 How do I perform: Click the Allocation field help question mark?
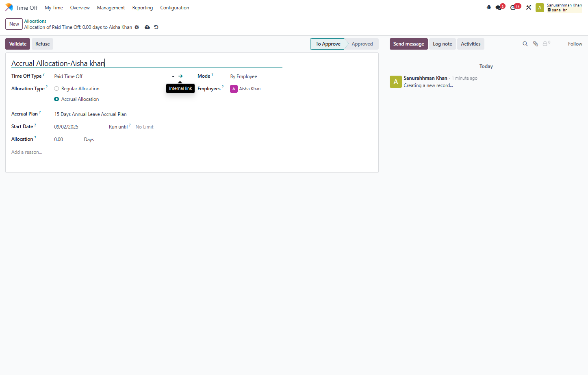pos(35,137)
